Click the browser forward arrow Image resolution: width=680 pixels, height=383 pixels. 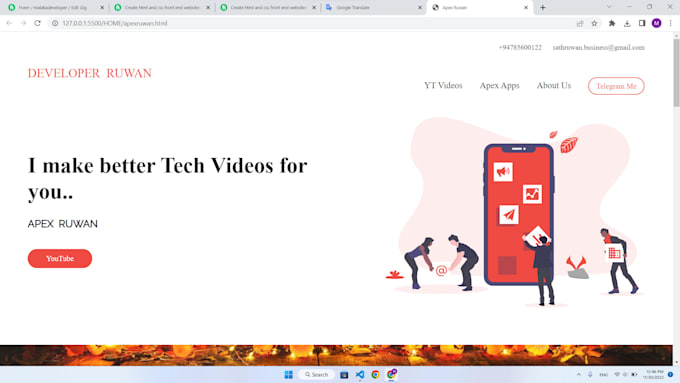click(23, 23)
